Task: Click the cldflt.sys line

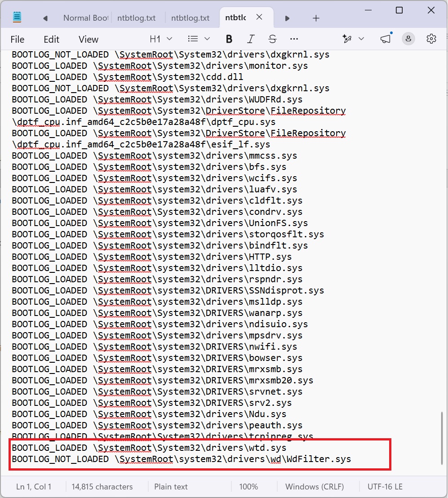Action: tap(157, 200)
